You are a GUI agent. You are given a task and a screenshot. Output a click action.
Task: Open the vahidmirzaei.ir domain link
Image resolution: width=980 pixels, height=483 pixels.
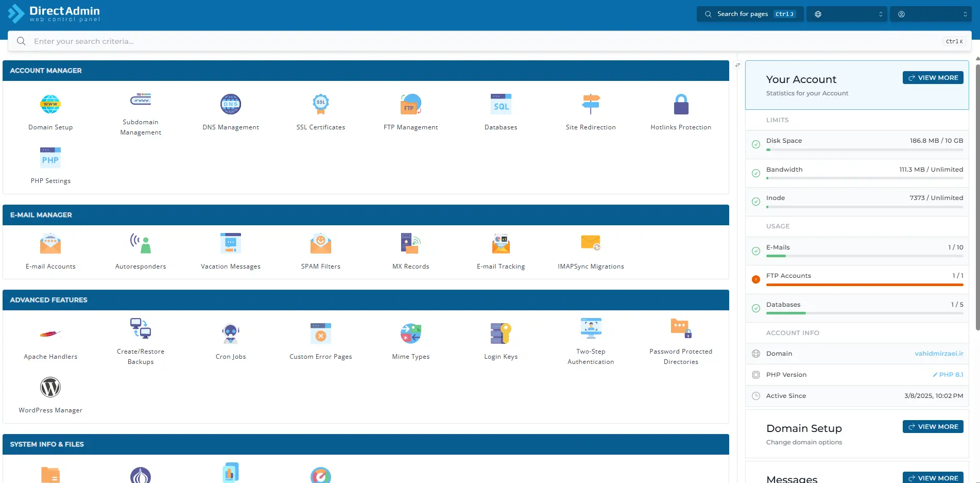[x=939, y=354]
